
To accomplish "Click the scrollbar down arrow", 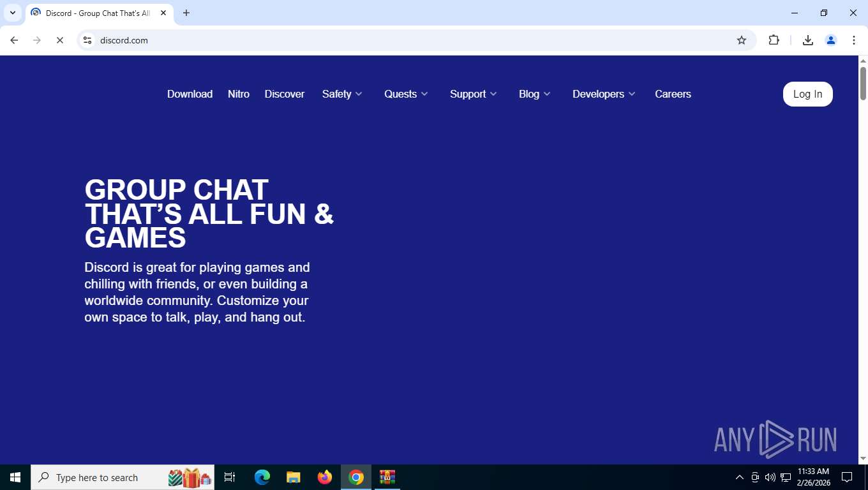I will coord(863,459).
